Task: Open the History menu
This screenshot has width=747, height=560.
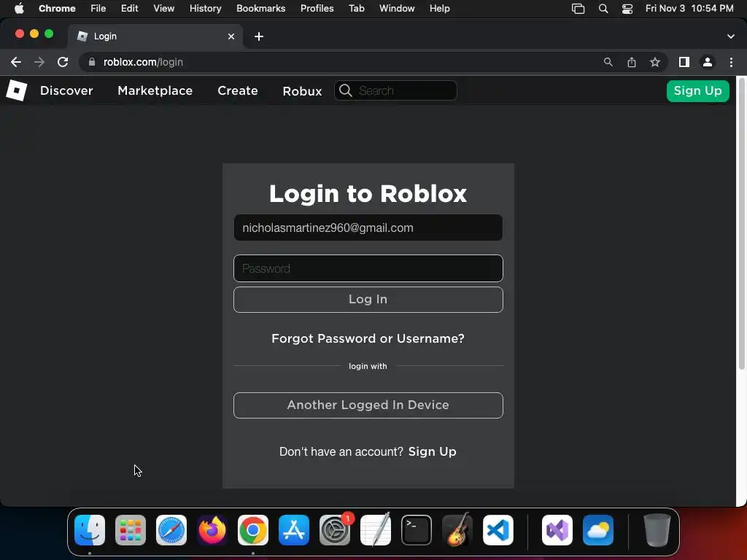Action: (205, 9)
